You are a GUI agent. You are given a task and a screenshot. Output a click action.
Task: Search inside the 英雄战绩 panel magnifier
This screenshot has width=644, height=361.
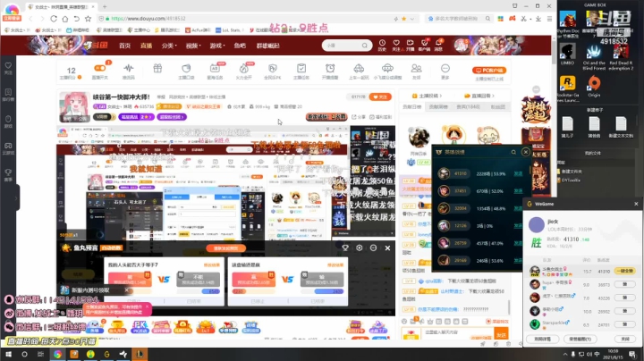point(513,152)
